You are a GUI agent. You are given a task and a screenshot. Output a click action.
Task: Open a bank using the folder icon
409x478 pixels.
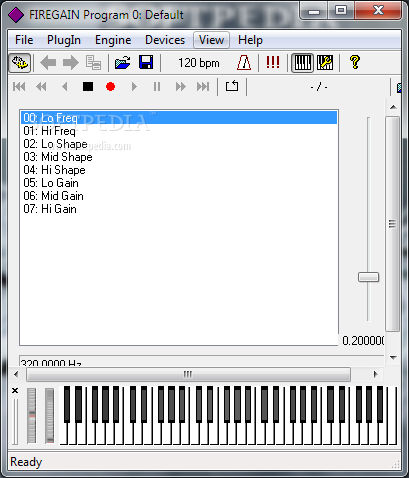click(x=123, y=63)
